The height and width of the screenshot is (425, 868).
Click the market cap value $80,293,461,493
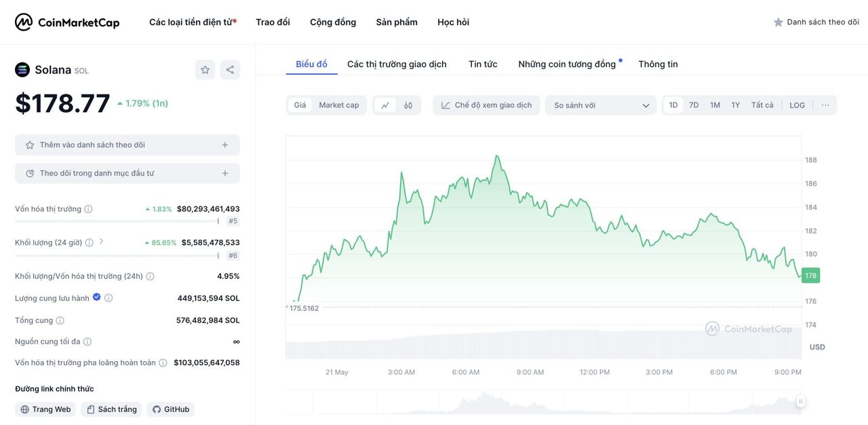click(x=208, y=209)
